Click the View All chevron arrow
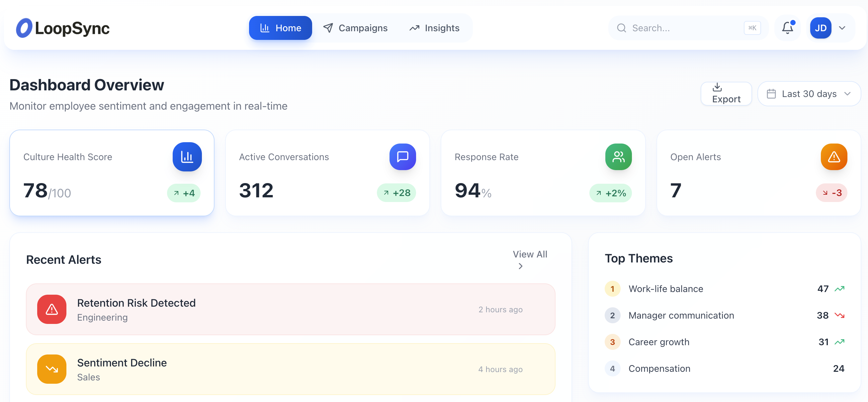 (x=520, y=266)
